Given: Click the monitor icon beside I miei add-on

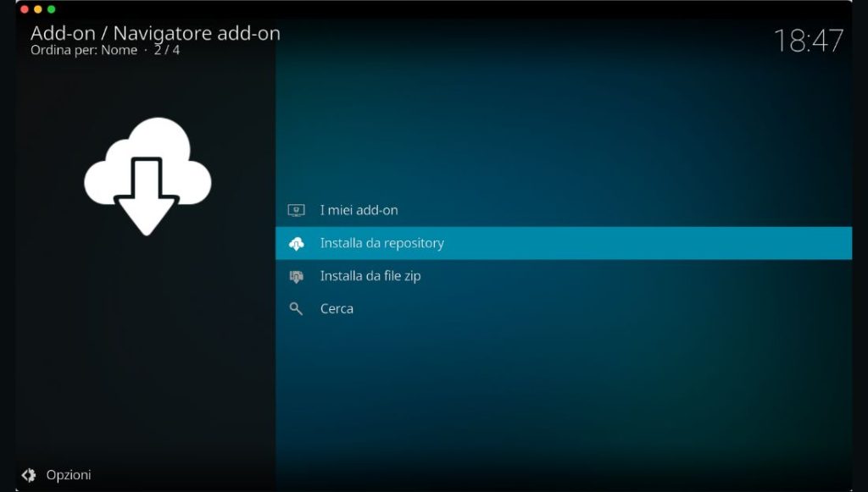Looking at the screenshot, I should coord(296,210).
